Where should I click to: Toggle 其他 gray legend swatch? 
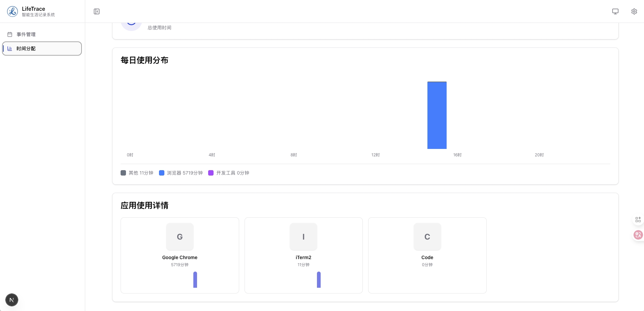click(x=123, y=173)
